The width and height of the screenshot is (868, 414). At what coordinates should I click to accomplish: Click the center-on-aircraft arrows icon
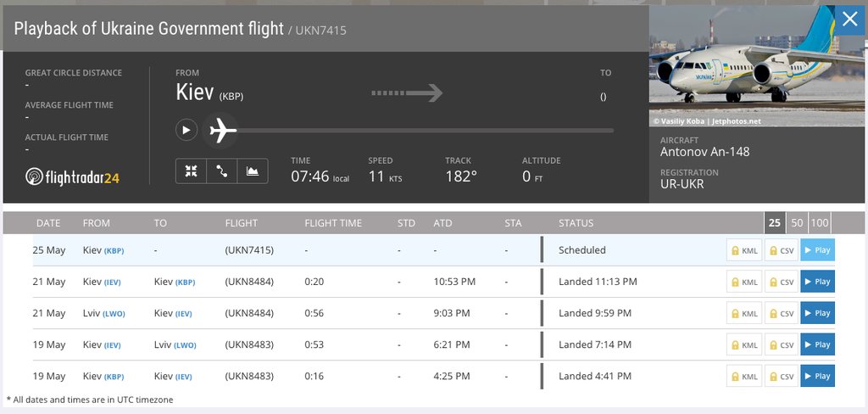(x=192, y=171)
